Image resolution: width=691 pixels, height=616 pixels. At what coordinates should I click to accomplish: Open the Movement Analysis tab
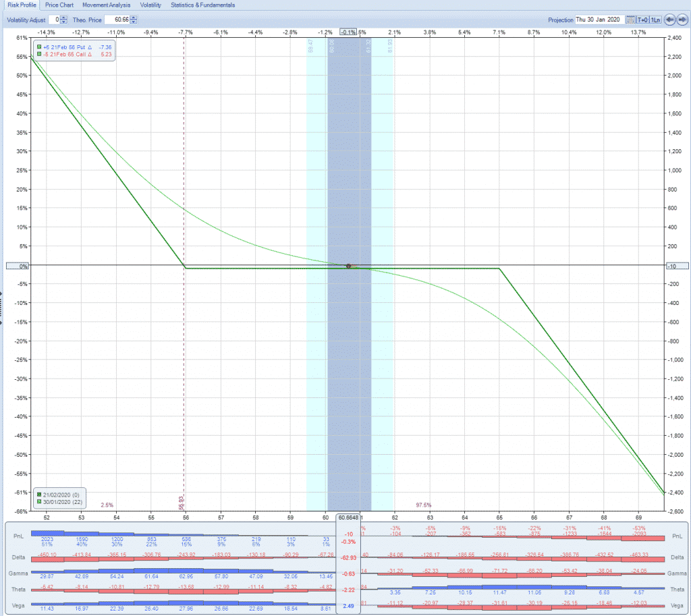pos(106,5)
